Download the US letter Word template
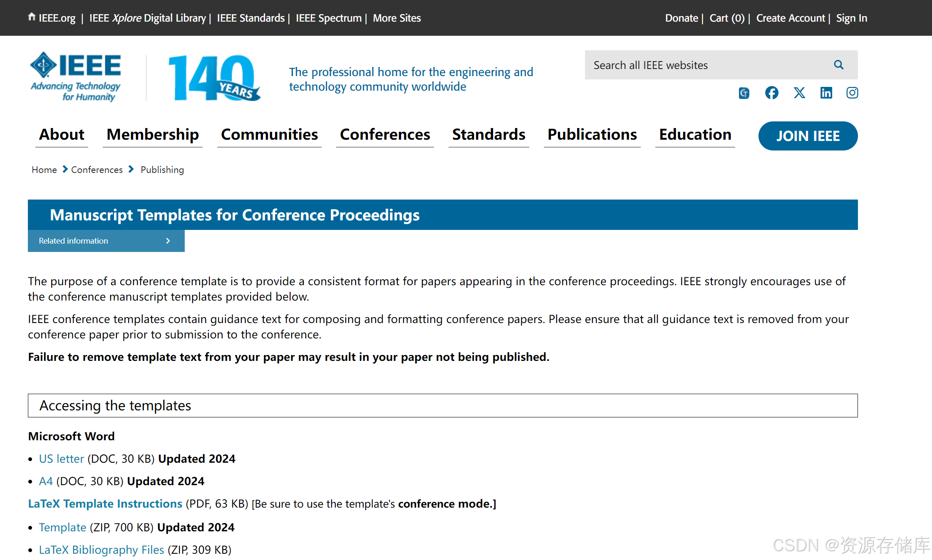Viewport: 932px width, 560px height. click(x=61, y=459)
